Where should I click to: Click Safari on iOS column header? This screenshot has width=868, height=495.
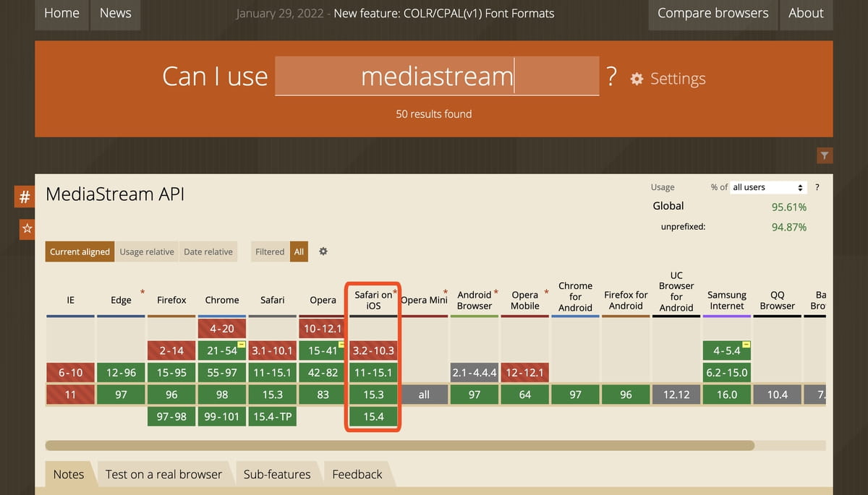click(x=373, y=300)
